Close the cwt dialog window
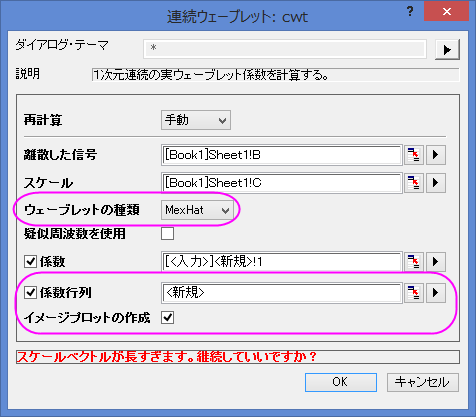The width and height of the screenshot is (476, 417). pyautogui.click(x=446, y=12)
